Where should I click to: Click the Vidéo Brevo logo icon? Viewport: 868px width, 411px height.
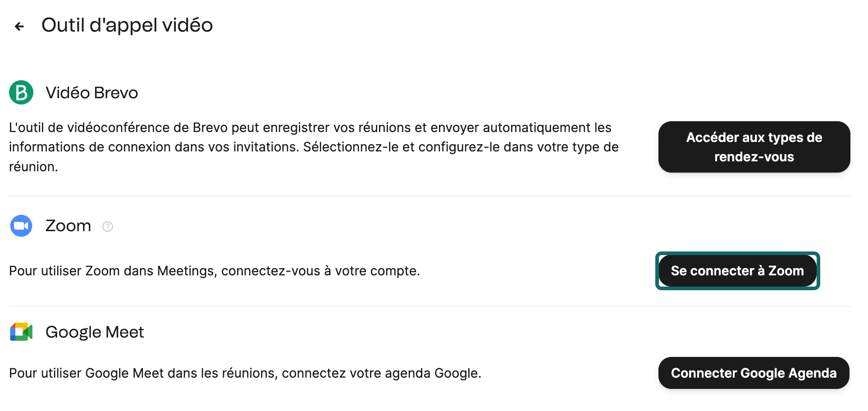click(21, 92)
